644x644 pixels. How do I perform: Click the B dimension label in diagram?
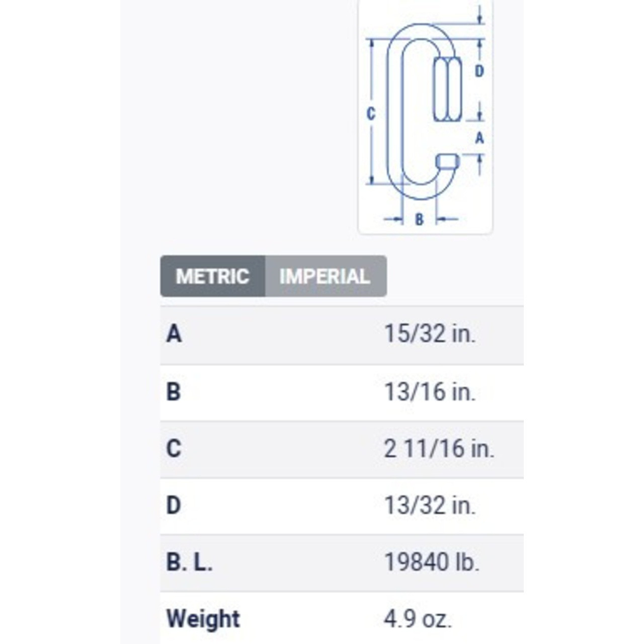(419, 219)
